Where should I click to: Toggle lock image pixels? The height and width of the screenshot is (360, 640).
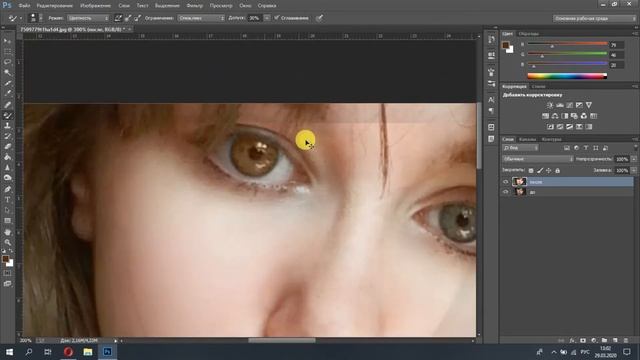pos(540,170)
